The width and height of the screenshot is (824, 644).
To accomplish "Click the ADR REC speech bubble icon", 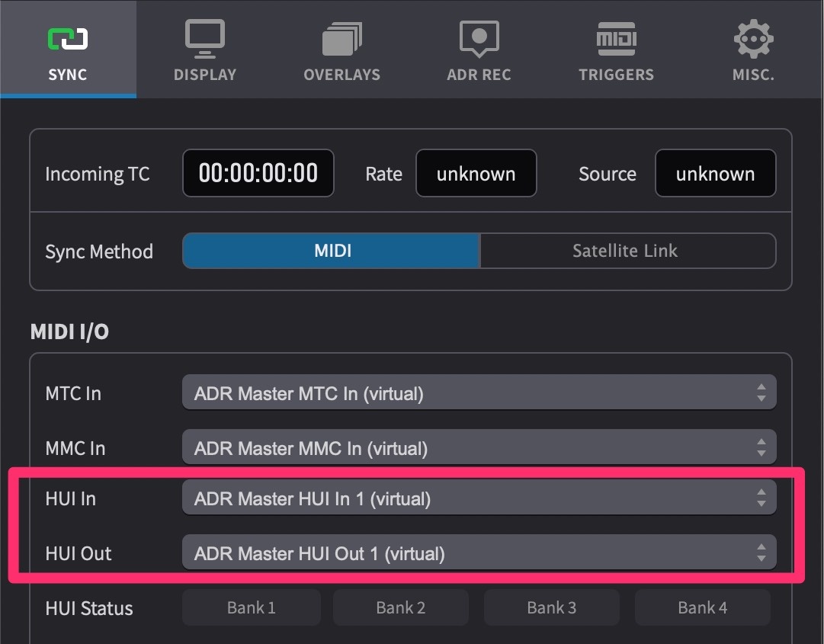I will [479, 39].
